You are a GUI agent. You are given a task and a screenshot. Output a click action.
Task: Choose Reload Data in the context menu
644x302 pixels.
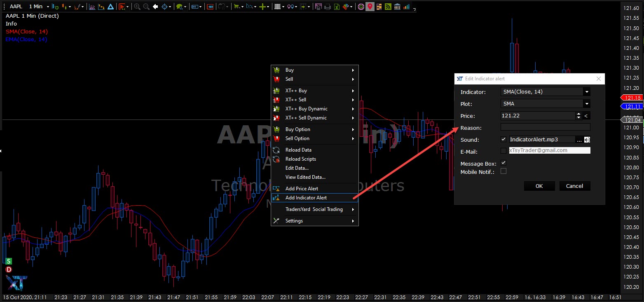[298, 150]
